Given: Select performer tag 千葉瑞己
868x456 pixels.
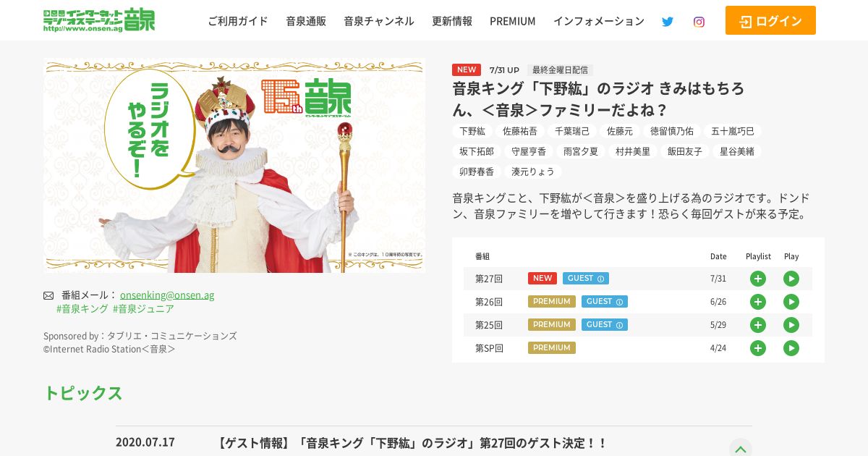Looking at the screenshot, I should [x=572, y=131].
